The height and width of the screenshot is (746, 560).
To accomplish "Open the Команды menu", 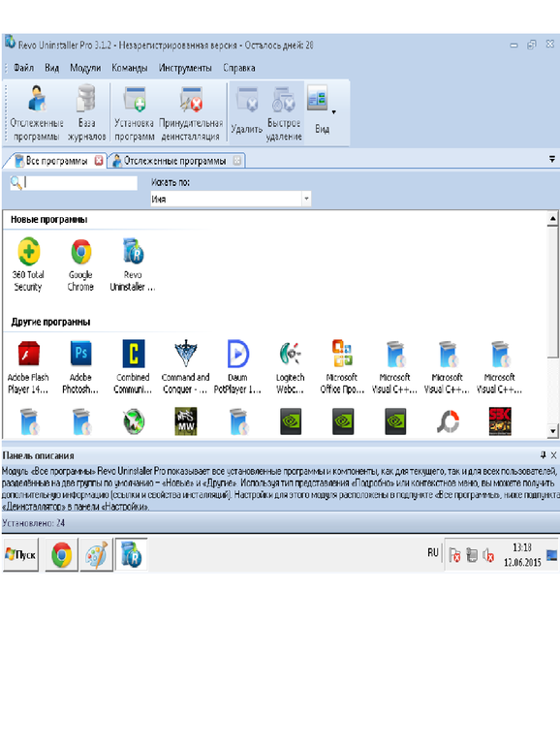I will click(x=130, y=68).
